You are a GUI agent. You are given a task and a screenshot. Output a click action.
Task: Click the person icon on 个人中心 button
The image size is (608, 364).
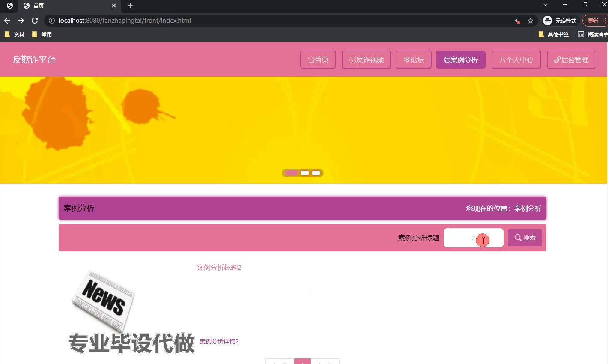(502, 60)
